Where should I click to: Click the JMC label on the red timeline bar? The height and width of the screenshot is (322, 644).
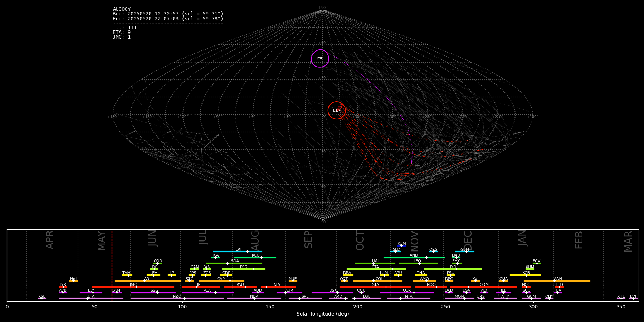coord(133,285)
